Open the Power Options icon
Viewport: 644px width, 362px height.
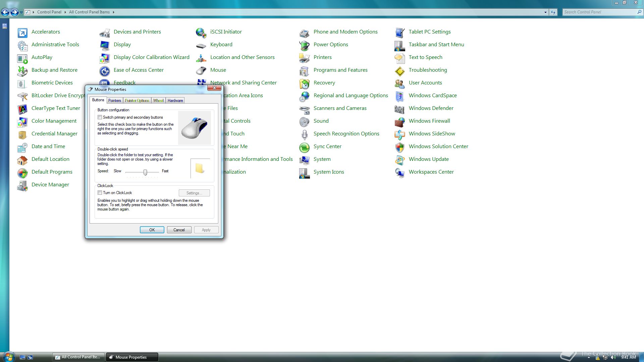pos(305,45)
